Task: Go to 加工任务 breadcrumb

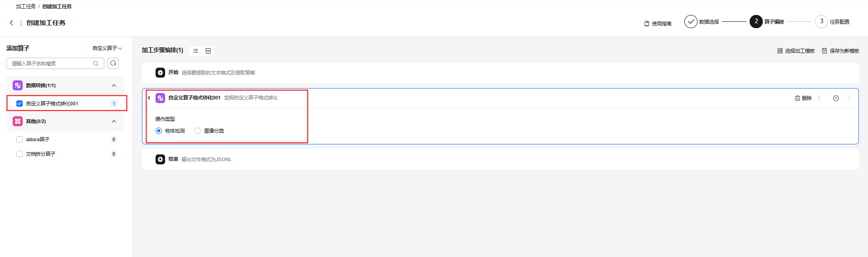Action: [25, 6]
